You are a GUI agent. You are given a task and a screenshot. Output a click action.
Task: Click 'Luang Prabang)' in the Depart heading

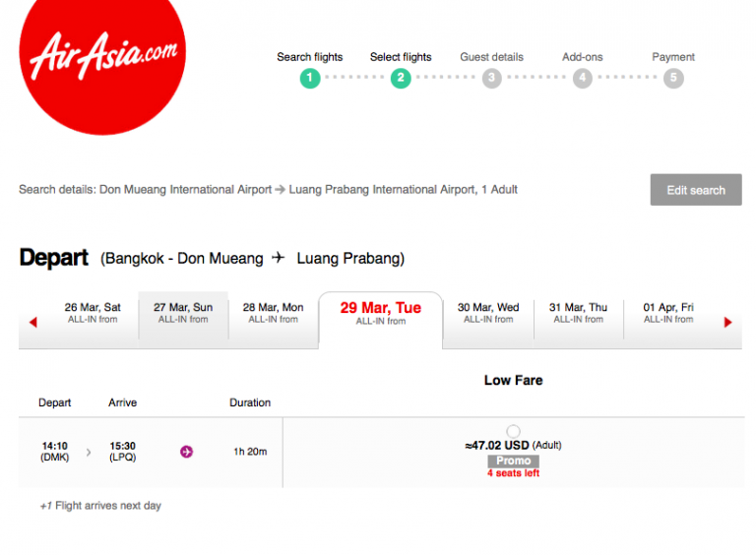[350, 259]
